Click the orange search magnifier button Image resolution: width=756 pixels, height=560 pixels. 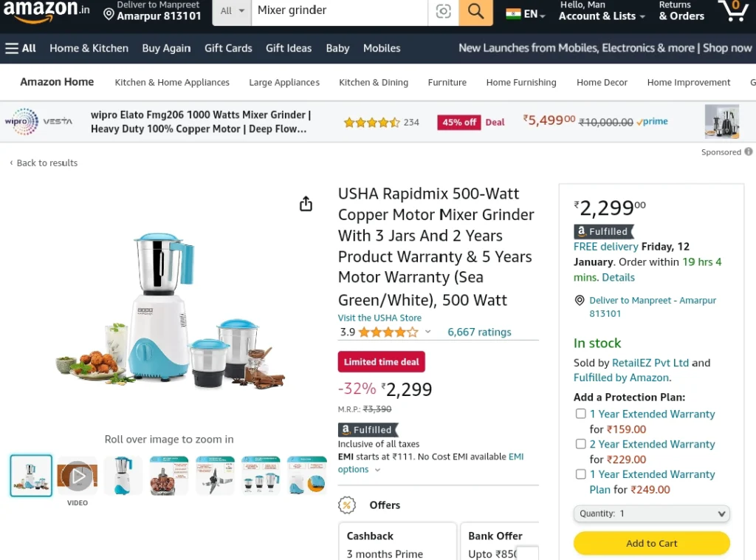click(x=475, y=11)
